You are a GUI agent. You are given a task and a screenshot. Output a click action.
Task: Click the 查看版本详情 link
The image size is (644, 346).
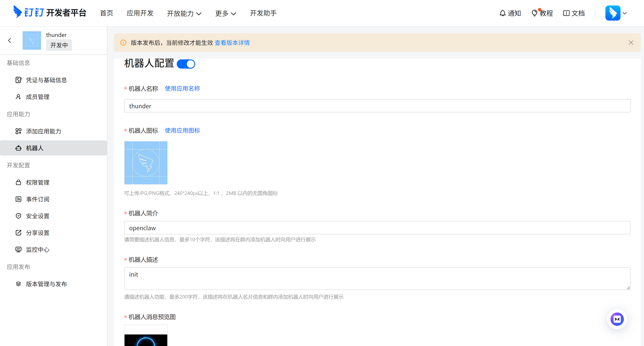[x=232, y=43]
